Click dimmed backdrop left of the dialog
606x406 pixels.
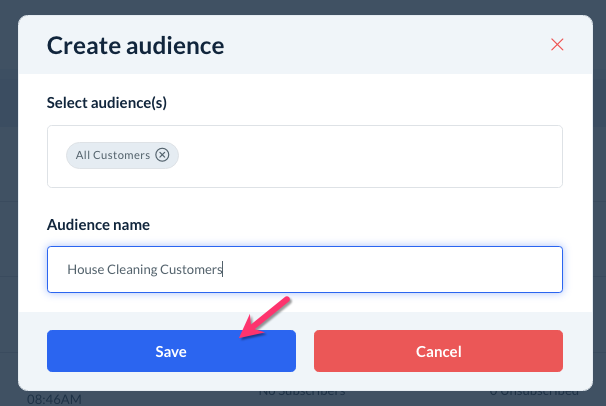[8, 200]
